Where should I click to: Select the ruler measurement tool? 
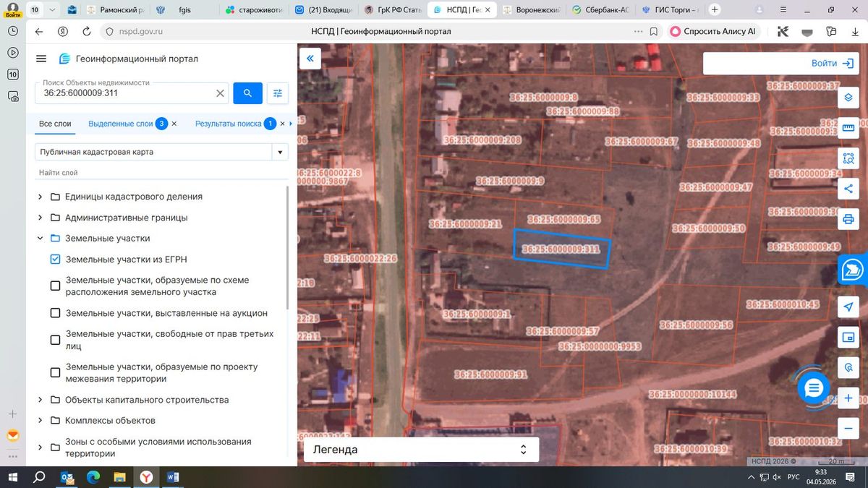coord(849,128)
